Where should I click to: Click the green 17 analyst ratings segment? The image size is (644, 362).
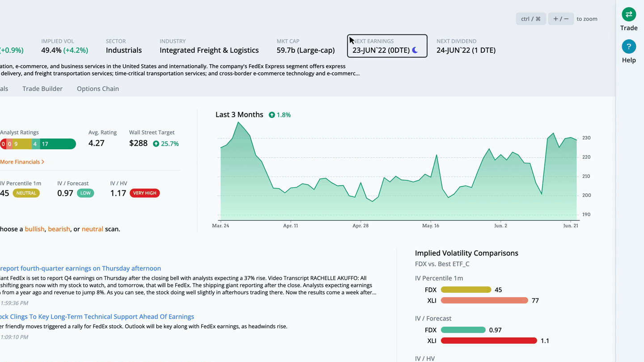(x=58, y=144)
